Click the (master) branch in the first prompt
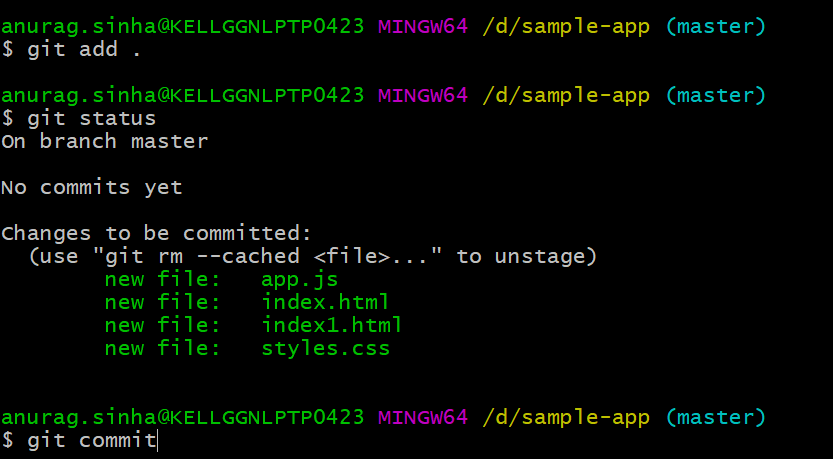This screenshot has width=833, height=459. 714,26
